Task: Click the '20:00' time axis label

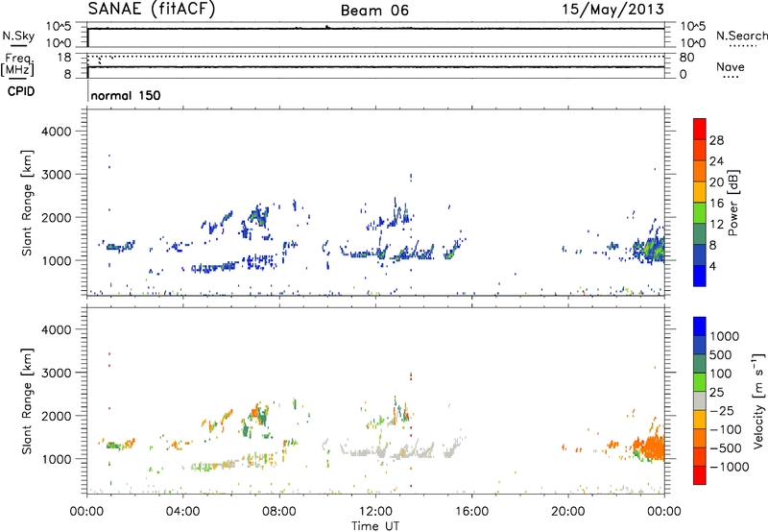Action: coord(568,512)
